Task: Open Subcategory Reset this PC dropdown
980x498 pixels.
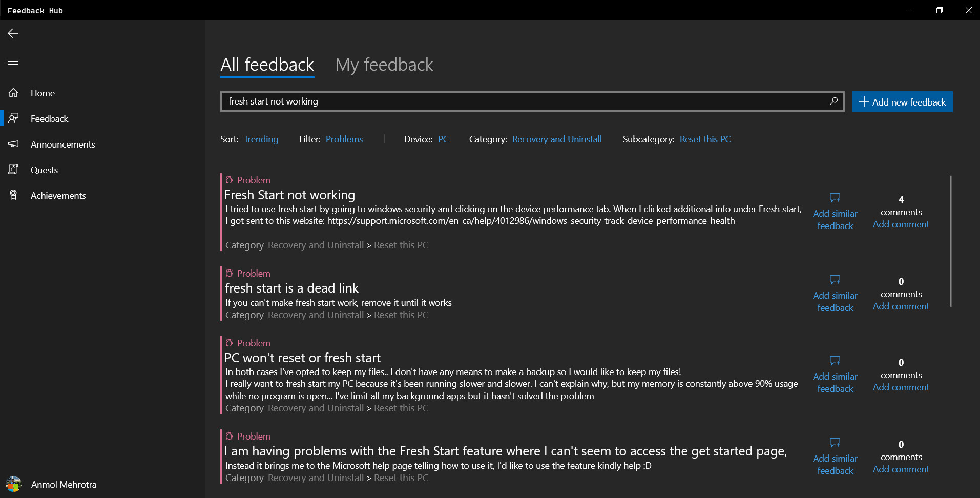Action: click(x=705, y=139)
